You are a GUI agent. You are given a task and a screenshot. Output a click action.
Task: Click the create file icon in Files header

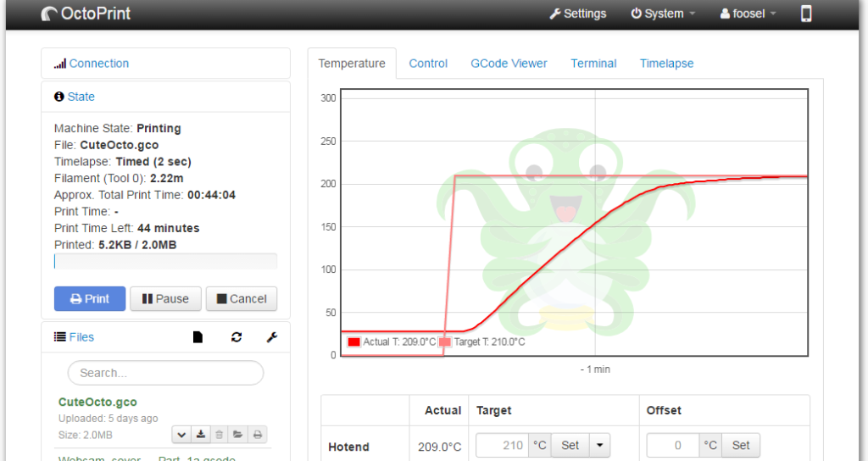(x=198, y=337)
